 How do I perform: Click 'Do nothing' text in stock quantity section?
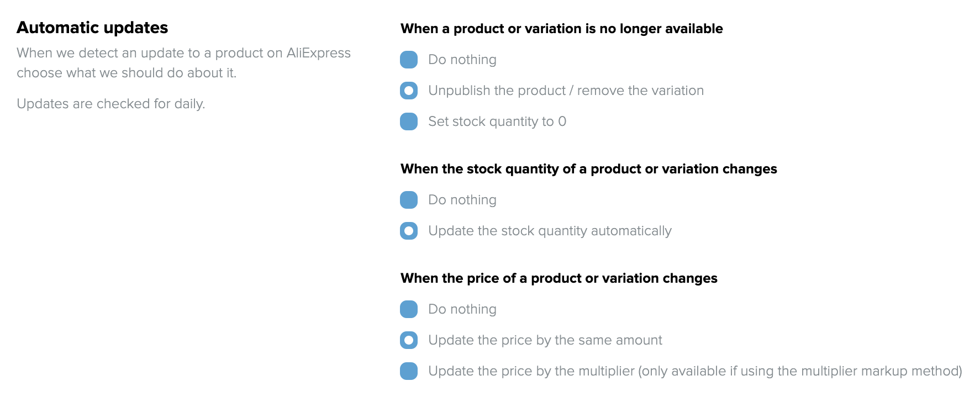coord(462,200)
